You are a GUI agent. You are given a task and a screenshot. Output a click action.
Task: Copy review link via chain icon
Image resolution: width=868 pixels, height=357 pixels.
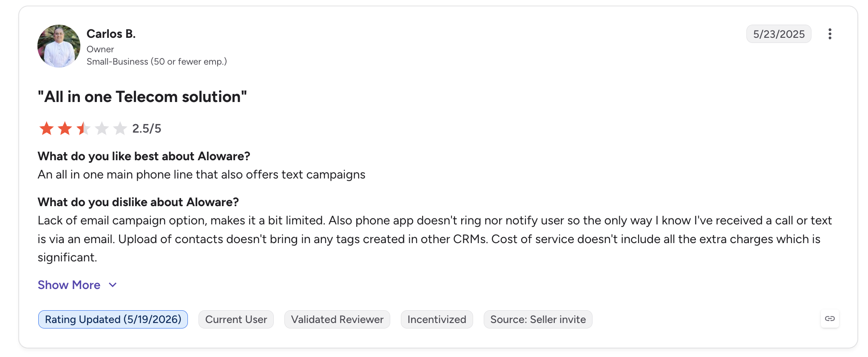point(830,319)
